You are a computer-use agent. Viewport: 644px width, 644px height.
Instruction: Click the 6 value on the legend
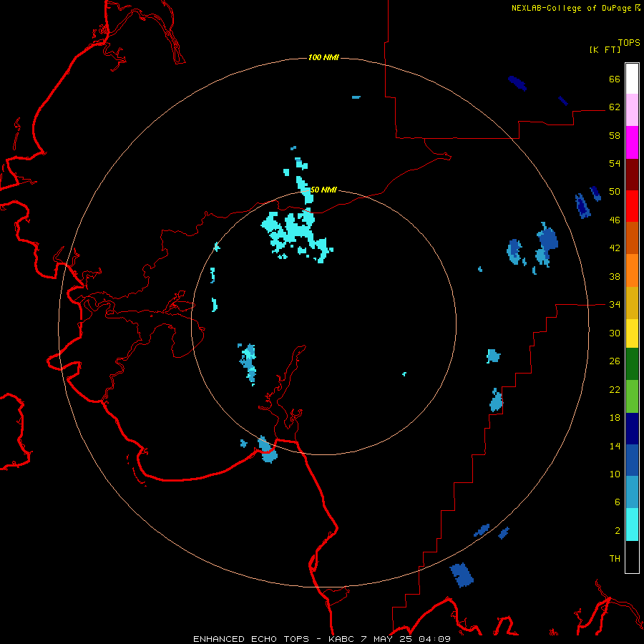tap(618, 502)
